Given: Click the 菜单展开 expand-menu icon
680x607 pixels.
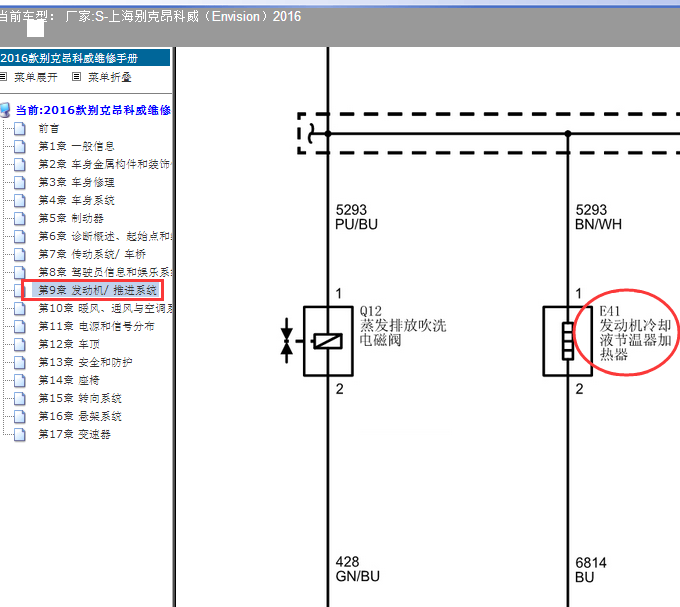Looking at the screenshot, I should click(x=3, y=77).
